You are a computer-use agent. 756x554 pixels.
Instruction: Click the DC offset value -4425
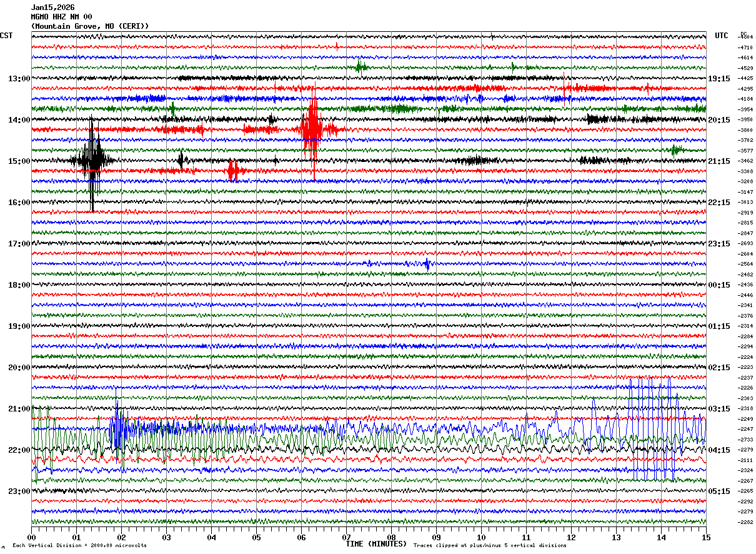tap(746, 78)
